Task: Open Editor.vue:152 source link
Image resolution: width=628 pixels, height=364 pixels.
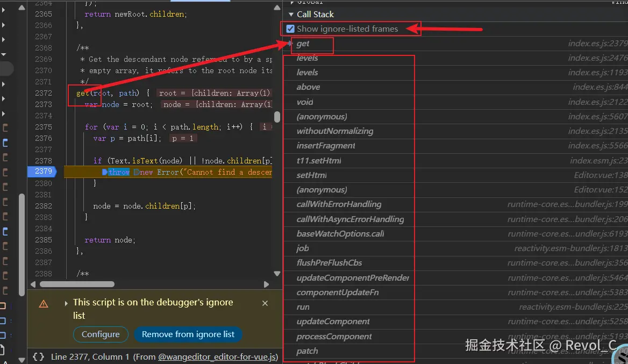Action: (601, 189)
